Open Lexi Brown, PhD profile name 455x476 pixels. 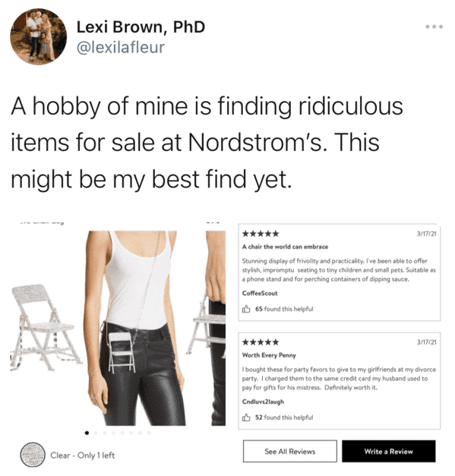tap(141, 27)
